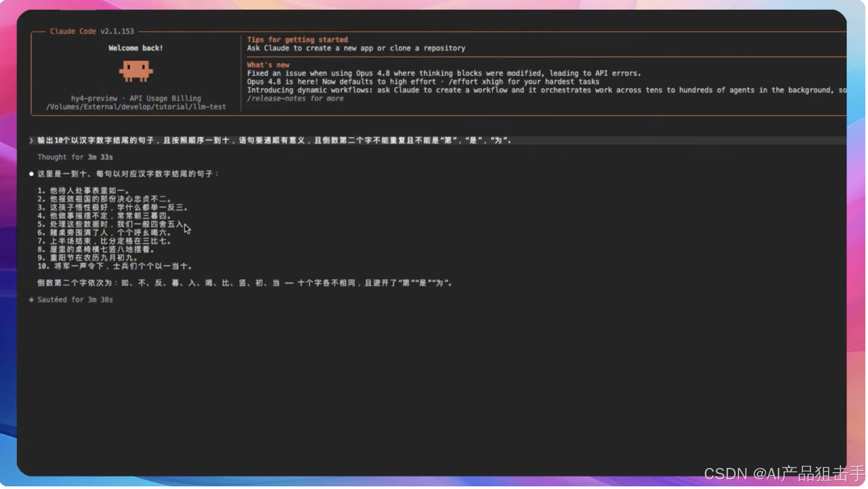Click sentence 1 ending in '表里如一'

(83, 191)
